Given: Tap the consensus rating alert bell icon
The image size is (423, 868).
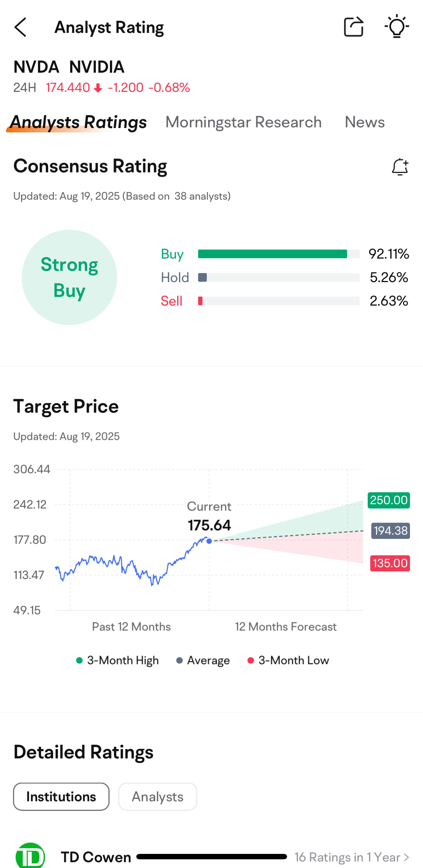Looking at the screenshot, I should click(400, 167).
